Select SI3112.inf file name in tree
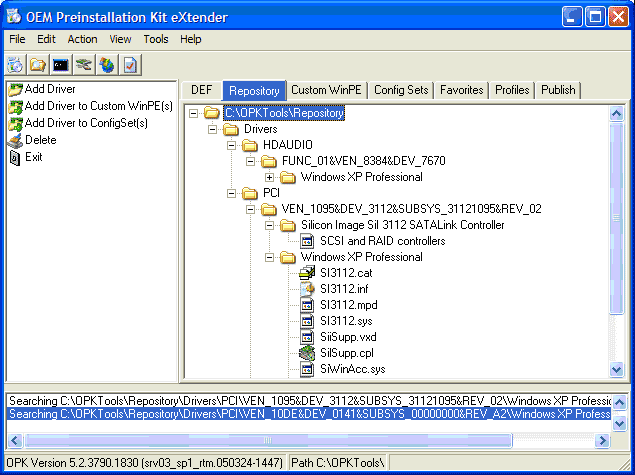Screen dimensions: 635x475 click(x=344, y=289)
